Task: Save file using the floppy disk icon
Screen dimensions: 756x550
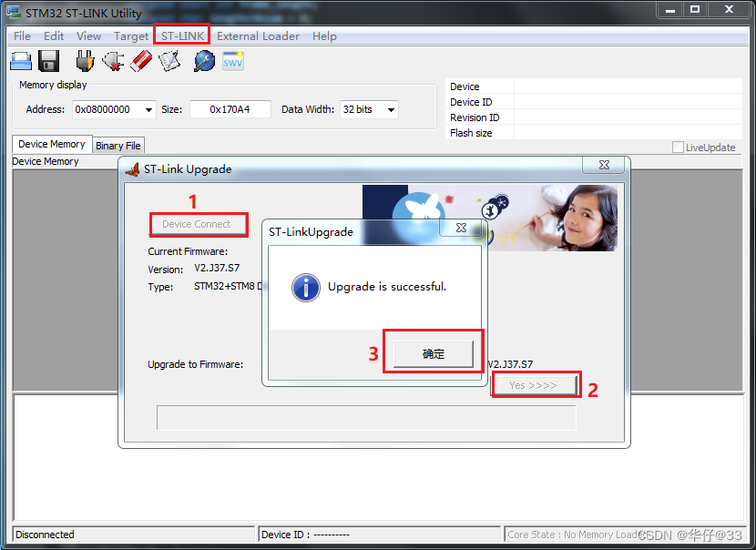Action: point(48,62)
